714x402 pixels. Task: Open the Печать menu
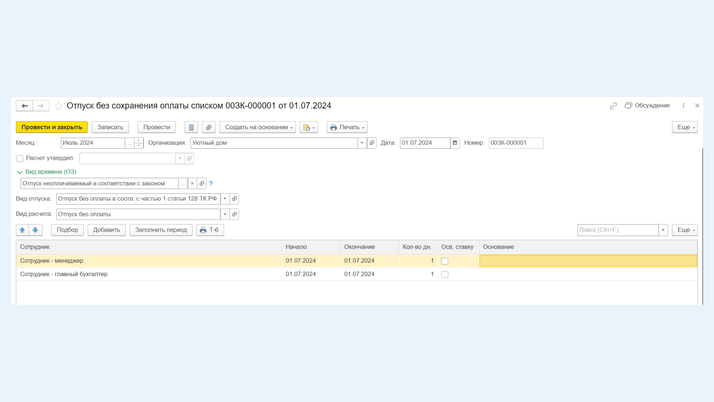tap(347, 127)
